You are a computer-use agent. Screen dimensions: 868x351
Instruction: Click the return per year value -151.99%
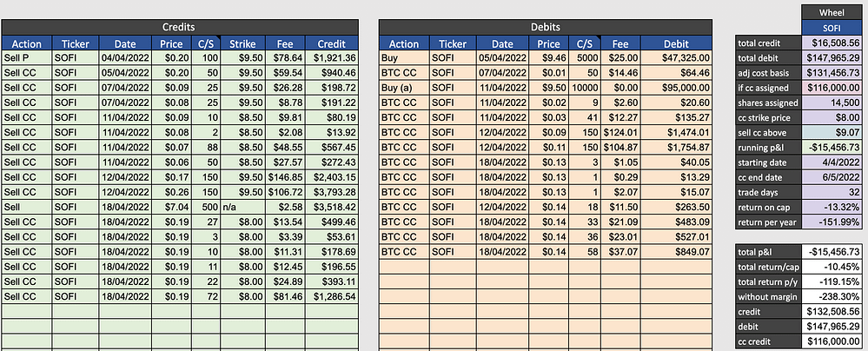[x=832, y=222]
